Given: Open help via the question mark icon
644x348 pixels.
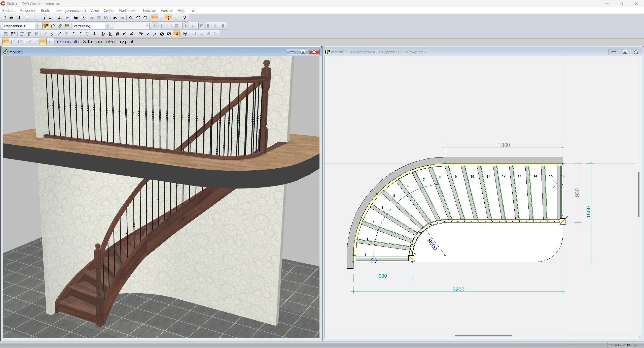Looking at the screenshot, I should 185,18.
